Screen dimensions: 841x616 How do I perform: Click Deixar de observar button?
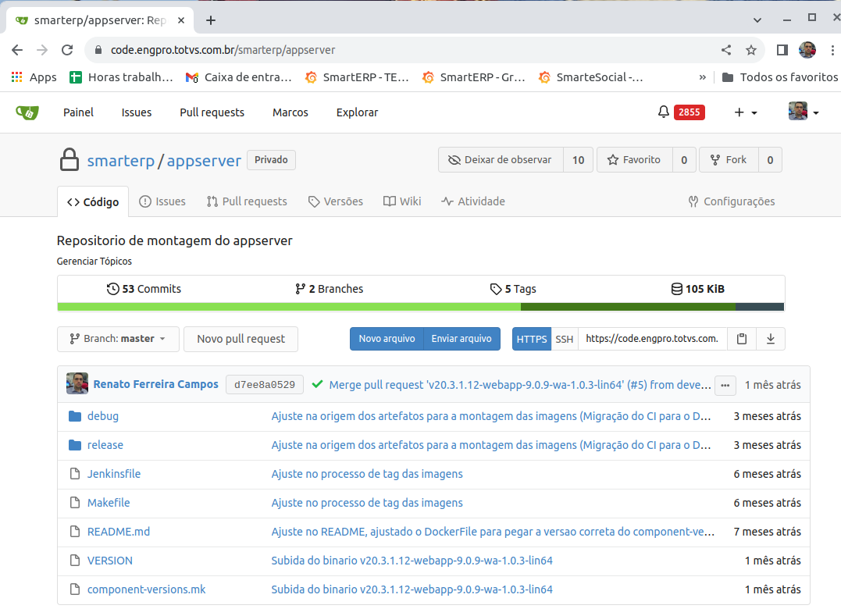501,160
